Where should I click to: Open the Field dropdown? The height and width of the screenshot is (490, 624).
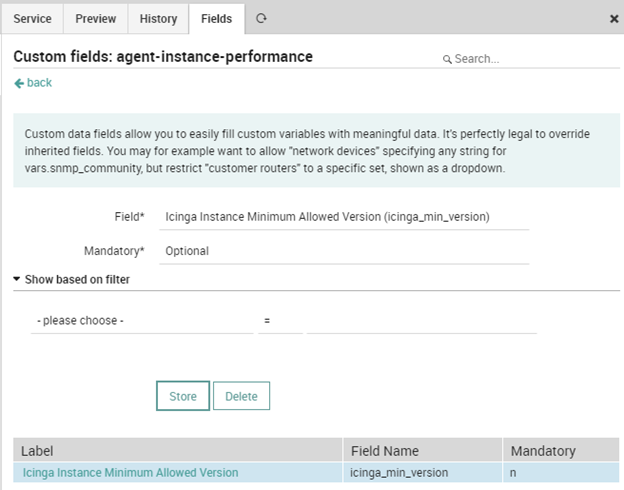(x=344, y=217)
